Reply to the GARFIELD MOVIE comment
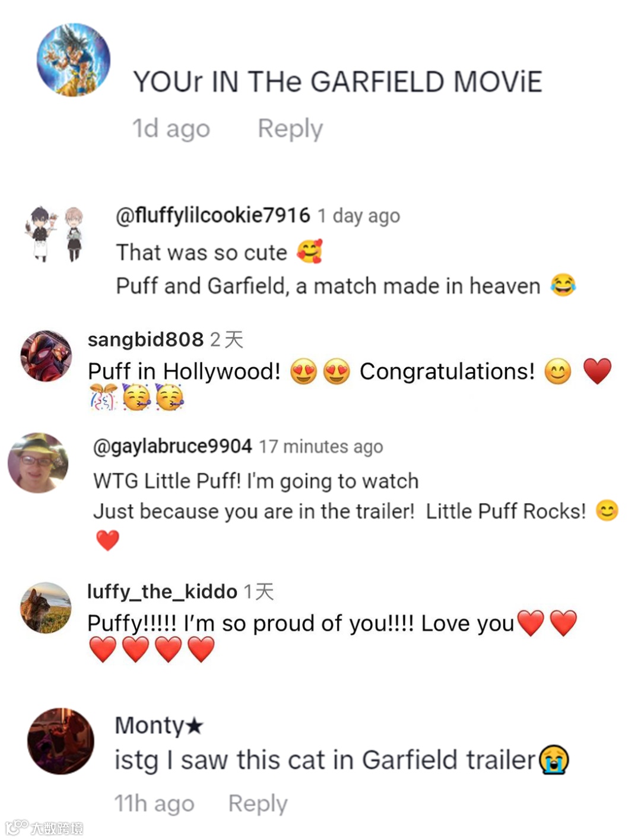This screenshot has width=641, height=840. point(290,129)
